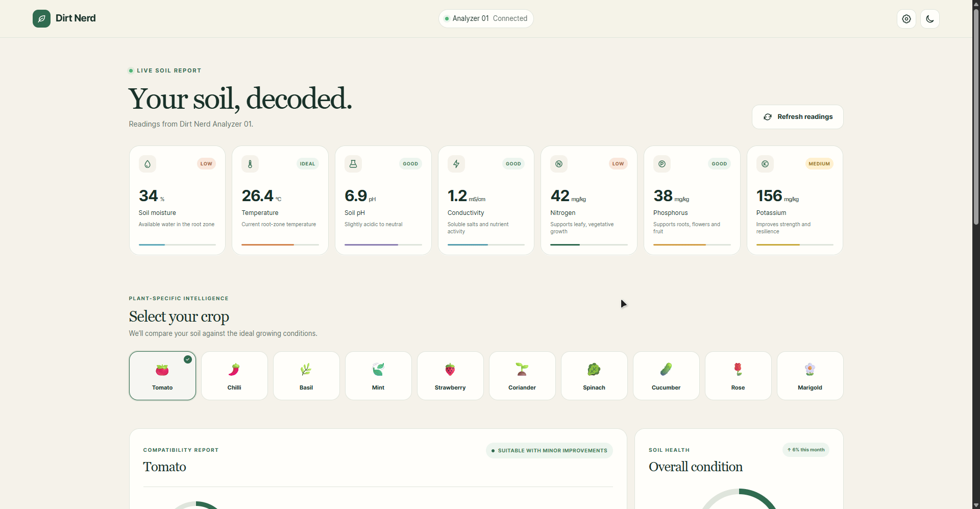The width and height of the screenshot is (980, 509).
Task: Click the 6.9 pH value
Action: (x=360, y=196)
